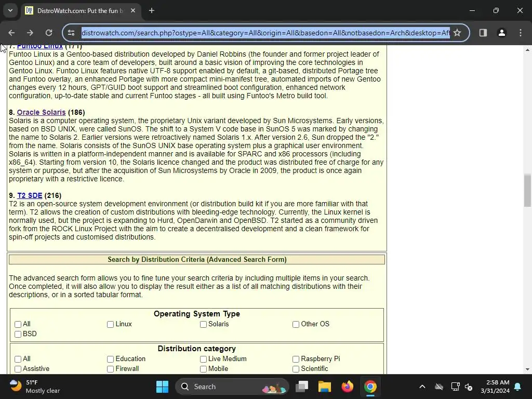Check the BSD checkbox
The image size is (532, 399).
[x=18, y=334]
